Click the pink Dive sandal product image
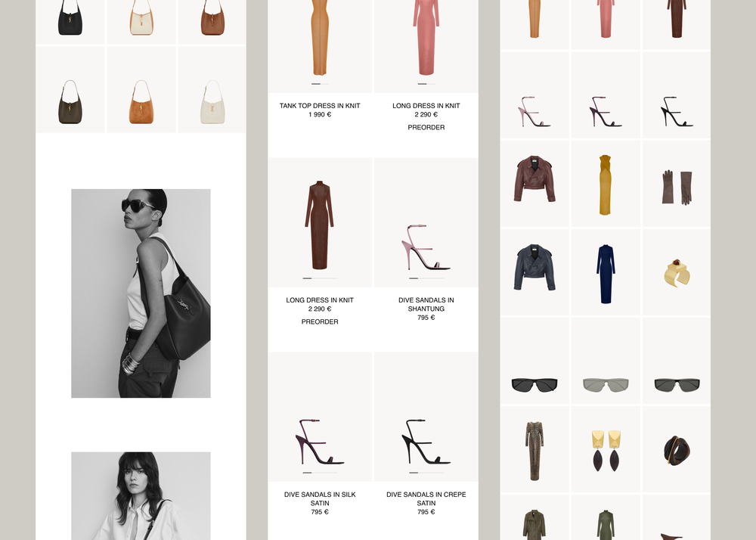Image resolution: width=756 pixels, height=540 pixels. click(426, 250)
